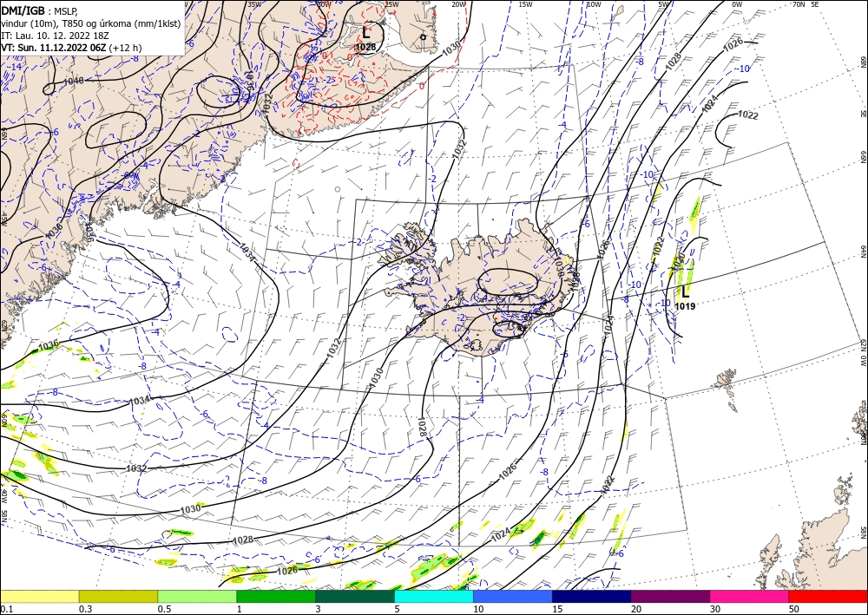
Task: Click the '1040' isobar label
Action: [x=73, y=82]
